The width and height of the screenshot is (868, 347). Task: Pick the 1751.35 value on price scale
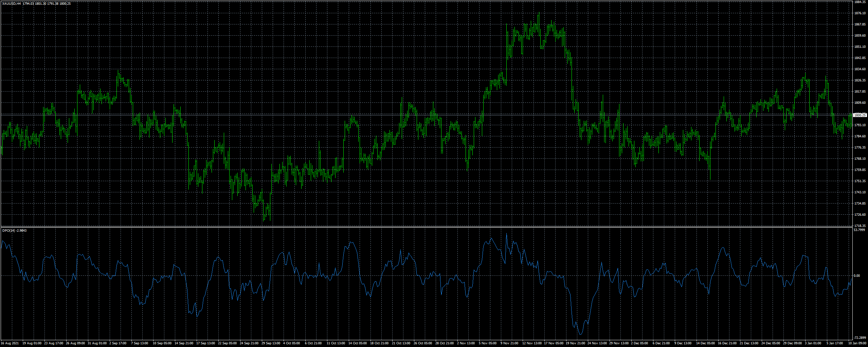860,181
